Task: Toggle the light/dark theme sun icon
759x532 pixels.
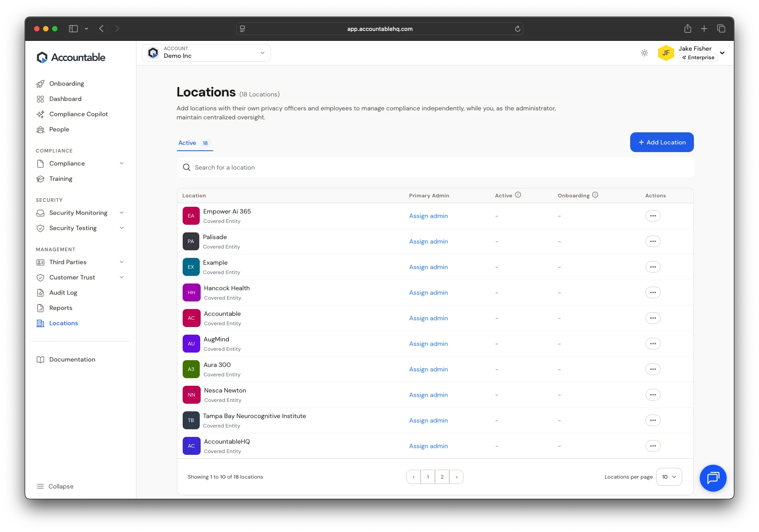Action: (645, 53)
